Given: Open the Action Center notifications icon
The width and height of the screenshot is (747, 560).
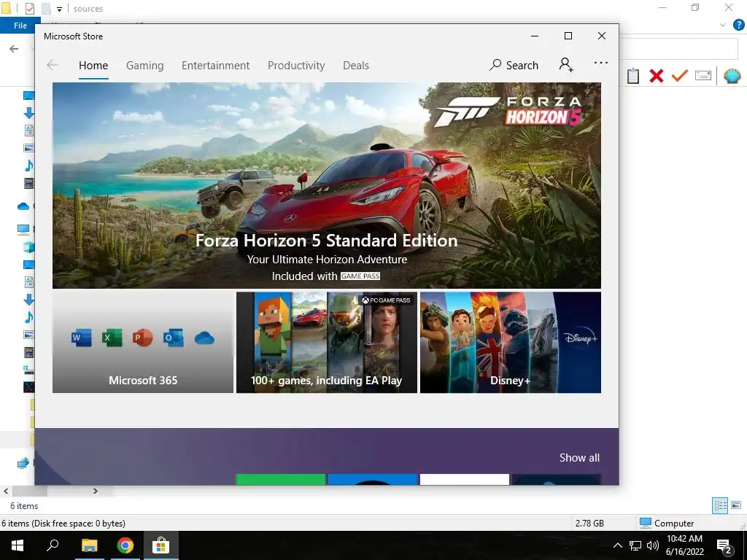Looking at the screenshot, I should coord(724,547).
